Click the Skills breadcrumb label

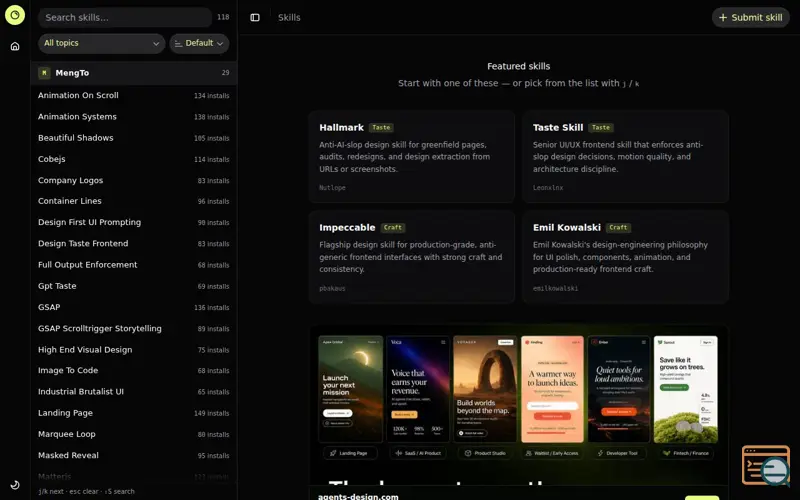coord(289,17)
